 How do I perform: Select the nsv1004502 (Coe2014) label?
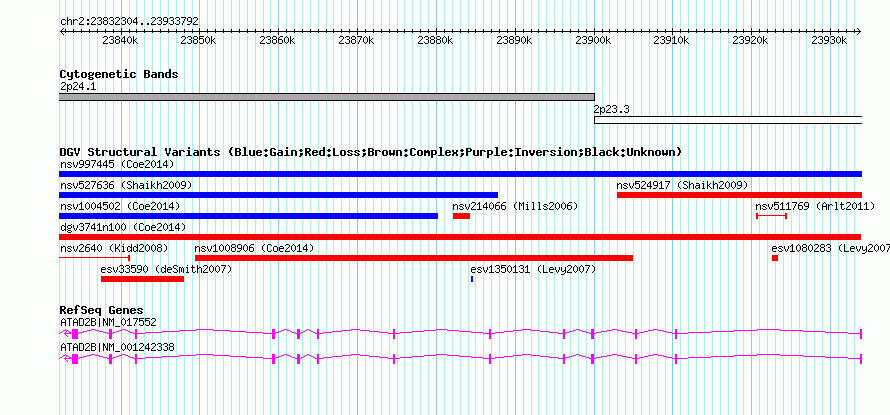tap(120, 207)
